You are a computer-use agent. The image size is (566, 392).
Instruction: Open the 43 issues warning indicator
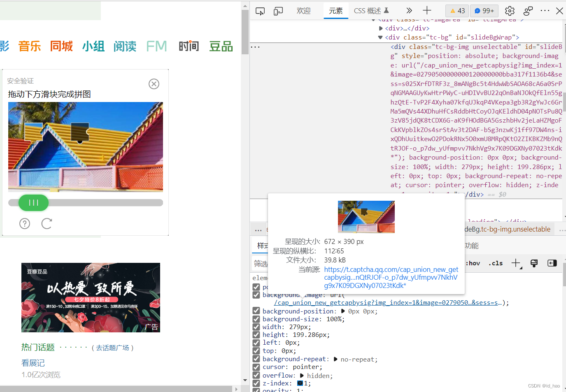[457, 11]
